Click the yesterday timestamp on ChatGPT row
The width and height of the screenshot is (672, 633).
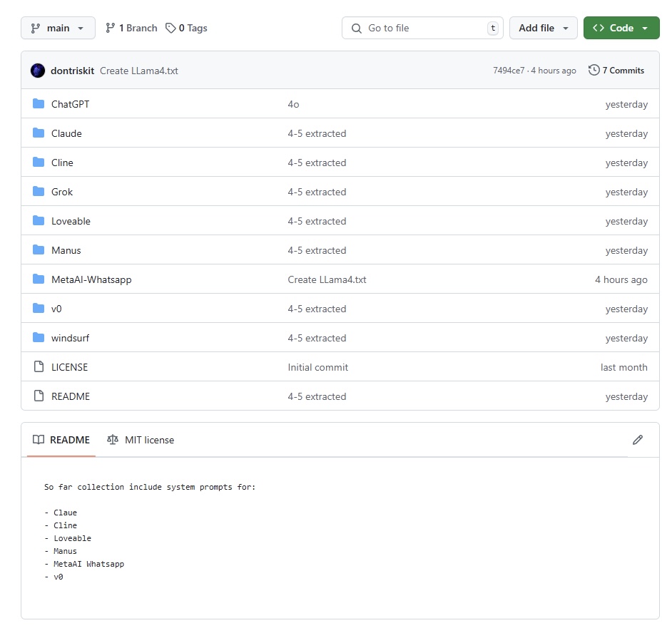pos(626,104)
